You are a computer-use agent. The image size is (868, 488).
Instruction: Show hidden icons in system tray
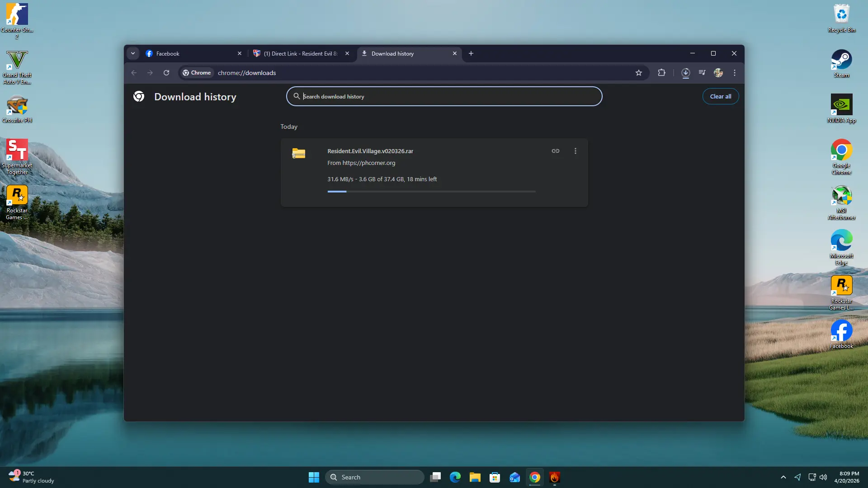tap(783, 477)
